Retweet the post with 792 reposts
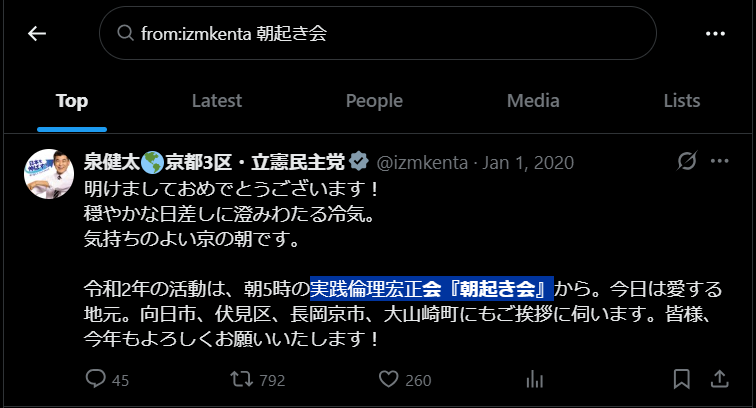The height and width of the screenshot is (408, 756). click(242, 379)
